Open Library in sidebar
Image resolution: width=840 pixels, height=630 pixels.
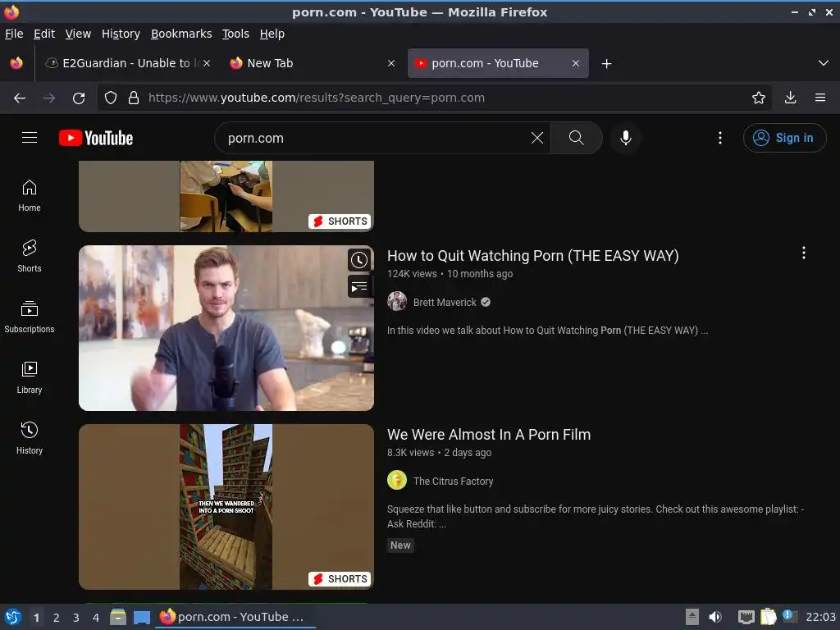pos(30,377)
